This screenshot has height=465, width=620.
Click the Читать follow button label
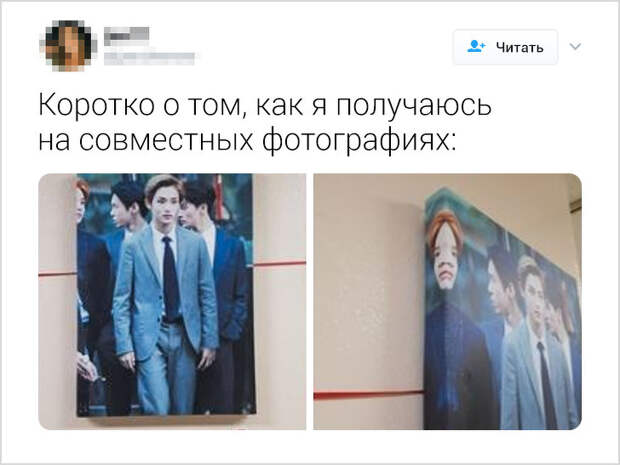pyautogui.click(x=520, y=47)
